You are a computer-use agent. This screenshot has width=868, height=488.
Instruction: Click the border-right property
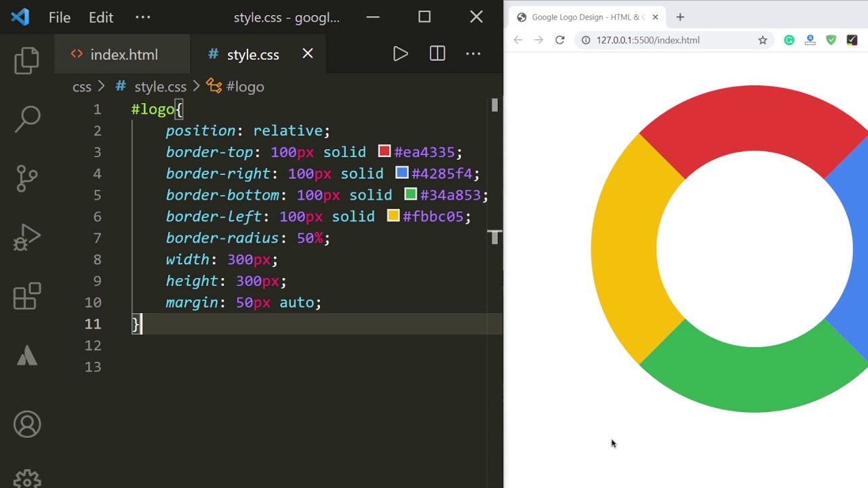218,174
